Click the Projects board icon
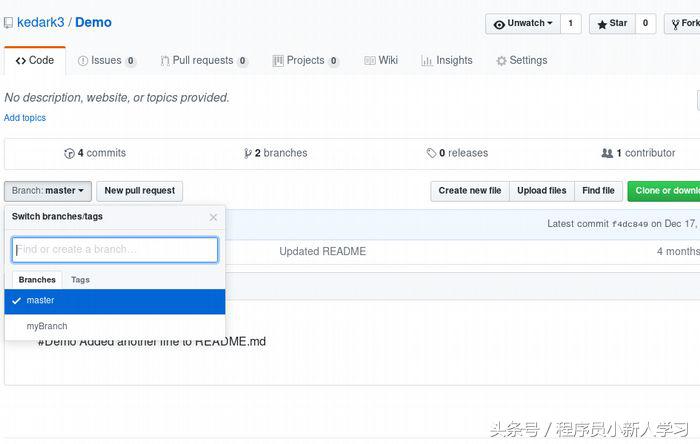 278,61
